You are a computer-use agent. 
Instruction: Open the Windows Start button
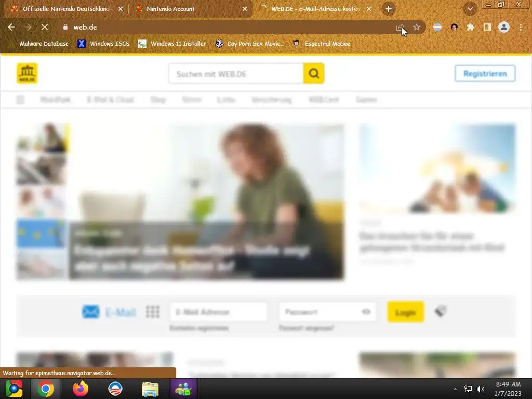(14, 389)
